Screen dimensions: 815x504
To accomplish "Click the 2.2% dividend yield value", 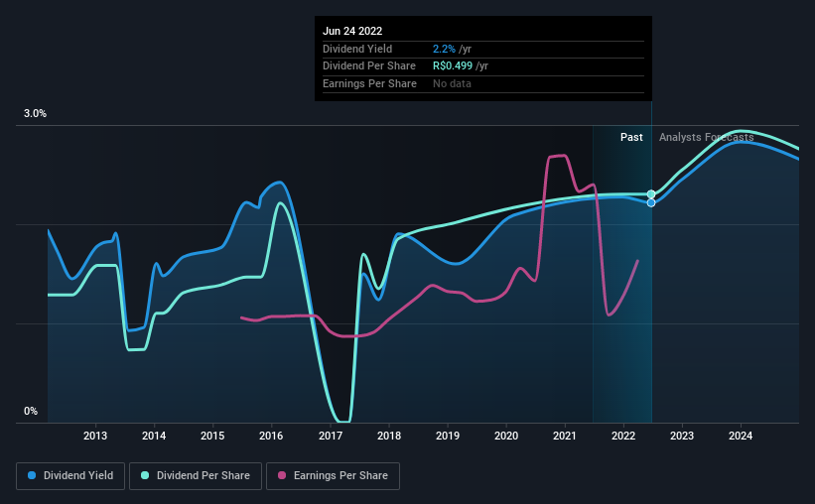I will click(x=444, y=49).
